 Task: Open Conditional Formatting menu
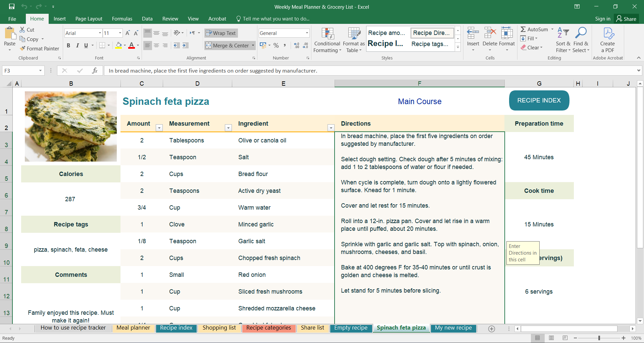point(327,40)
